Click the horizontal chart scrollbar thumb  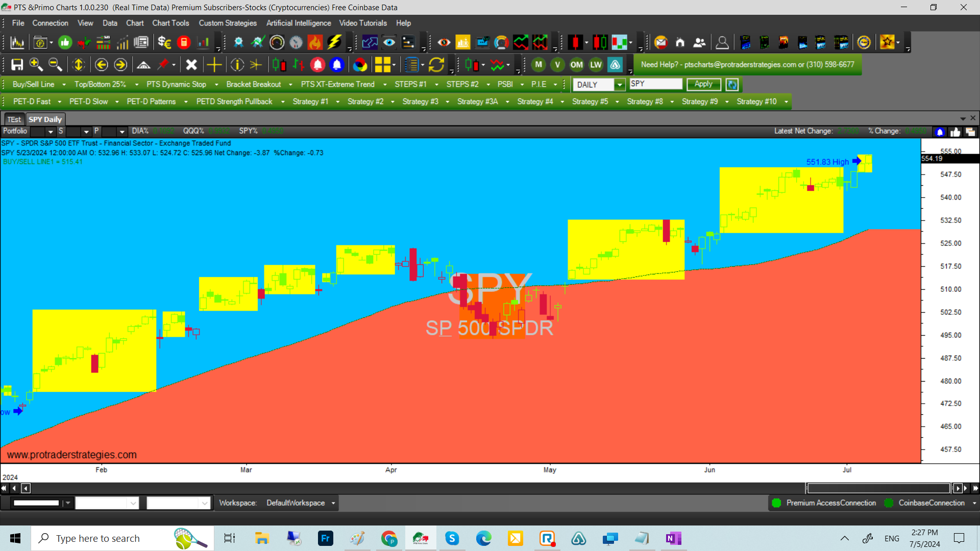[x=878, y=488]
